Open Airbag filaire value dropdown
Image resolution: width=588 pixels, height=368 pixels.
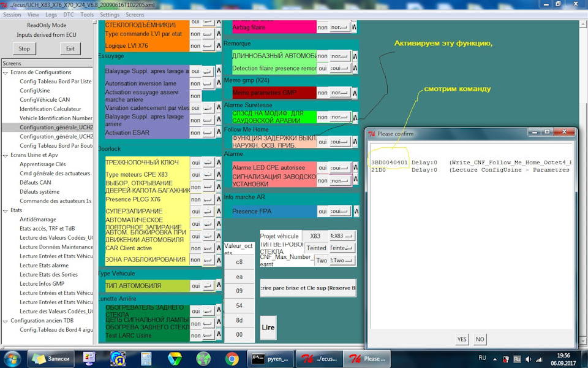click(340, 28)
